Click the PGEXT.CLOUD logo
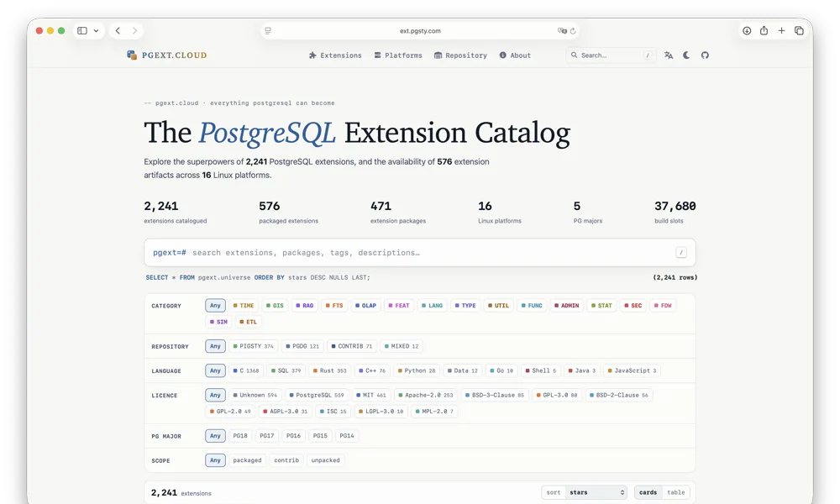This screenshot has width=840, height=504. [x=166, y=55]
